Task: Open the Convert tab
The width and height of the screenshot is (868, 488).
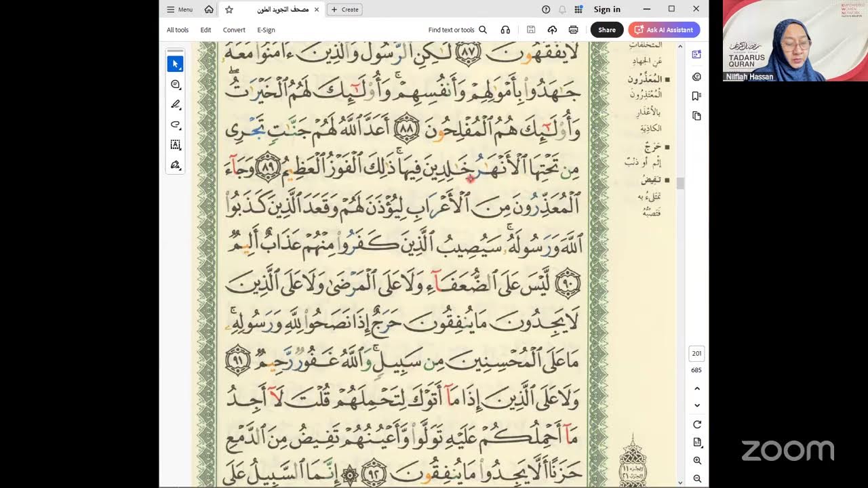Action: (234, 30)
